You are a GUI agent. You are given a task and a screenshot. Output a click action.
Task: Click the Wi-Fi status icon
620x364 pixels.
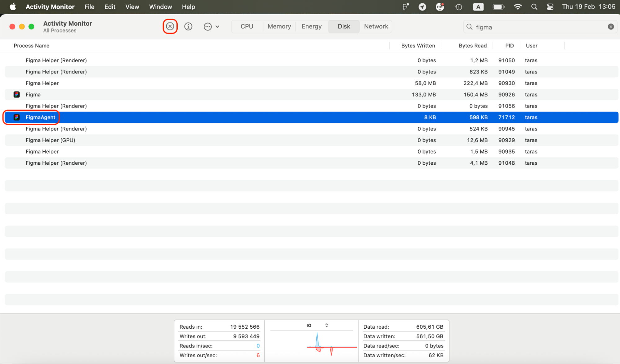point(517,7)
